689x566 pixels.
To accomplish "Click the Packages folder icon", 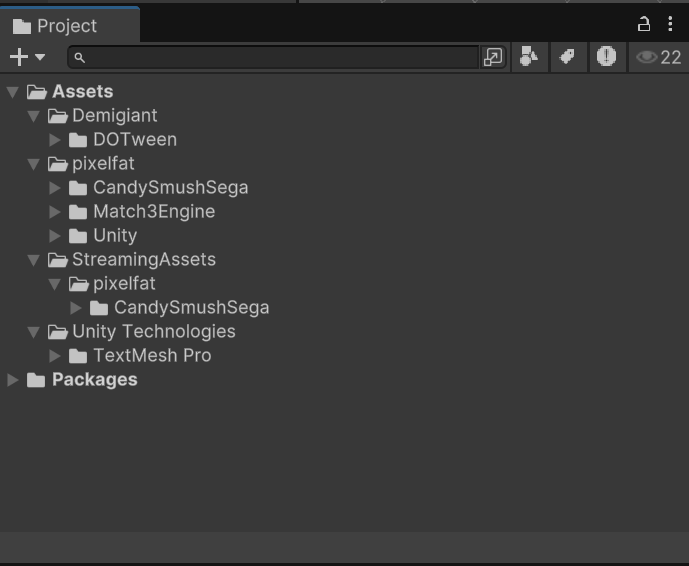I will pyautogui.click(x=37, y=380).
